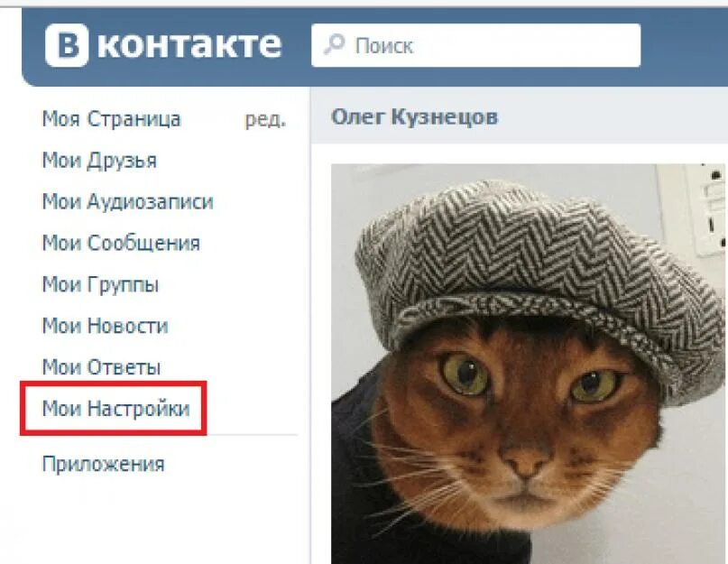728x564 pixels.
Task: Click the search magnifier icon
Action: tap(335, 44)
